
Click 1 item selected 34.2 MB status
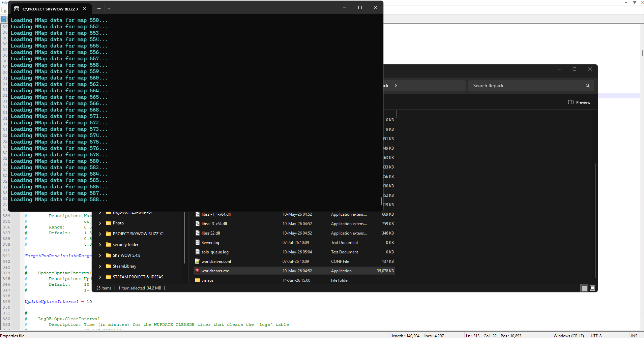click(x=140, y=288)
